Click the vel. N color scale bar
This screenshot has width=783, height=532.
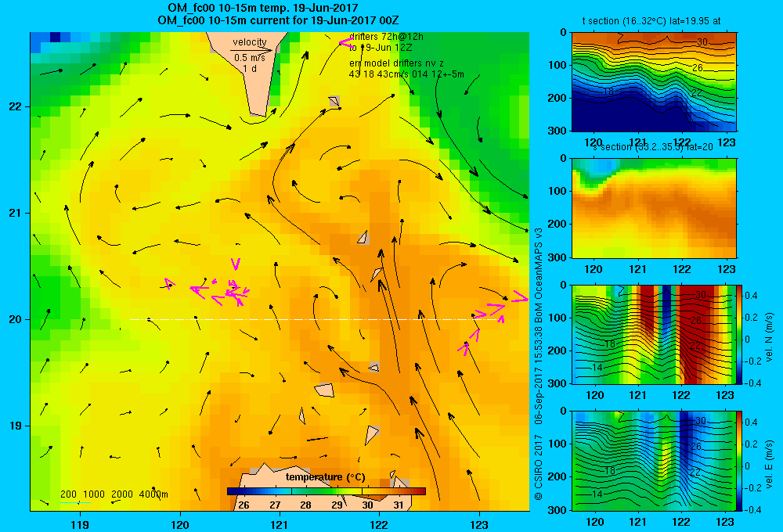tap(740, 334)
